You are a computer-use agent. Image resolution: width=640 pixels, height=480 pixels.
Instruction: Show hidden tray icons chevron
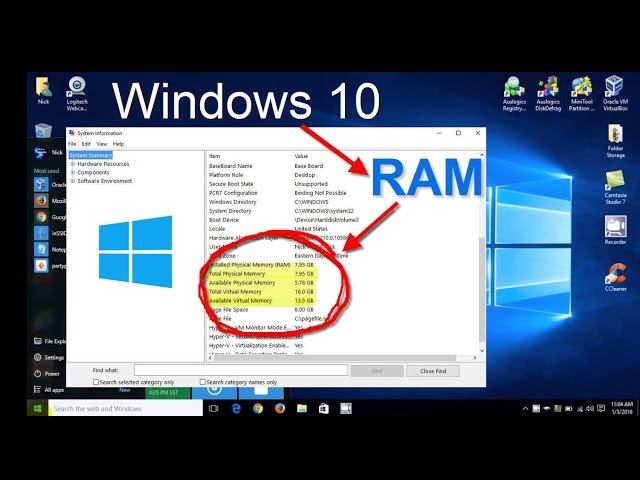tap(525, 408)
